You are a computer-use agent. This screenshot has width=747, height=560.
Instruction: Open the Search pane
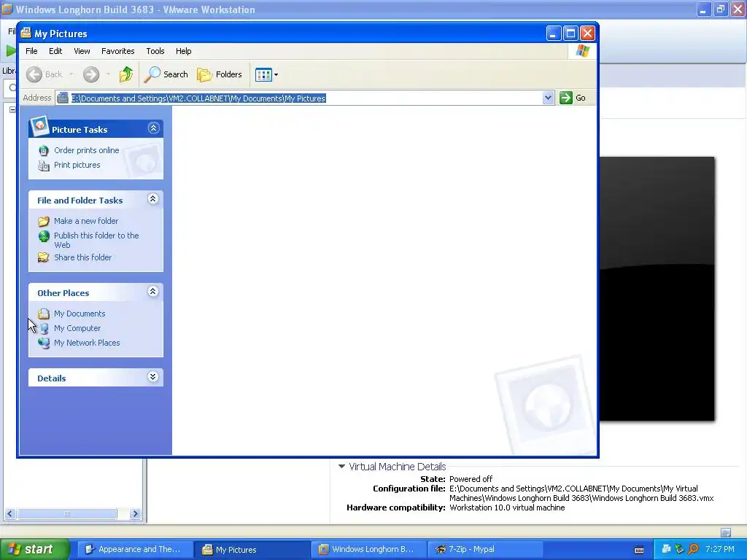coord(166,74)
